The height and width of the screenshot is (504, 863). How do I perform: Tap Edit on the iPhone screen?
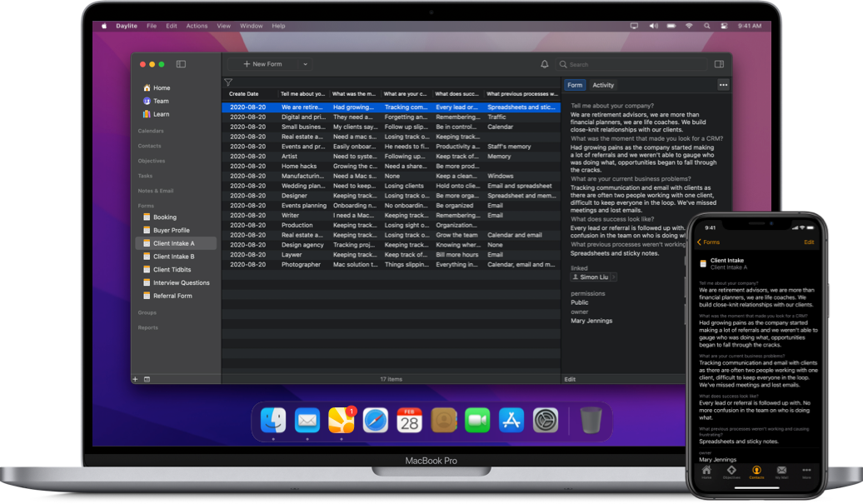click(x=809, y=242)
